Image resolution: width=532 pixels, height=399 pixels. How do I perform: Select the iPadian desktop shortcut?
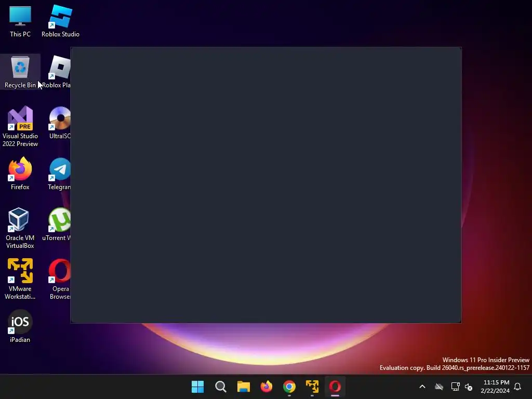point(20,326)
